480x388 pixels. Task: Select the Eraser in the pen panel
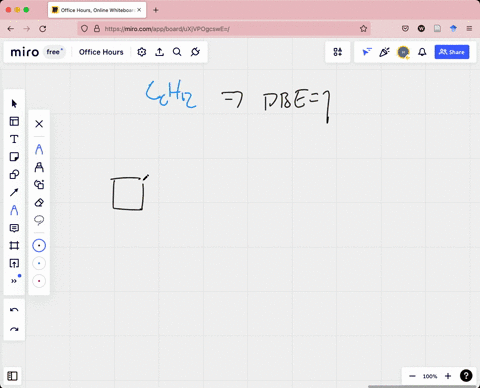[39, 202]
